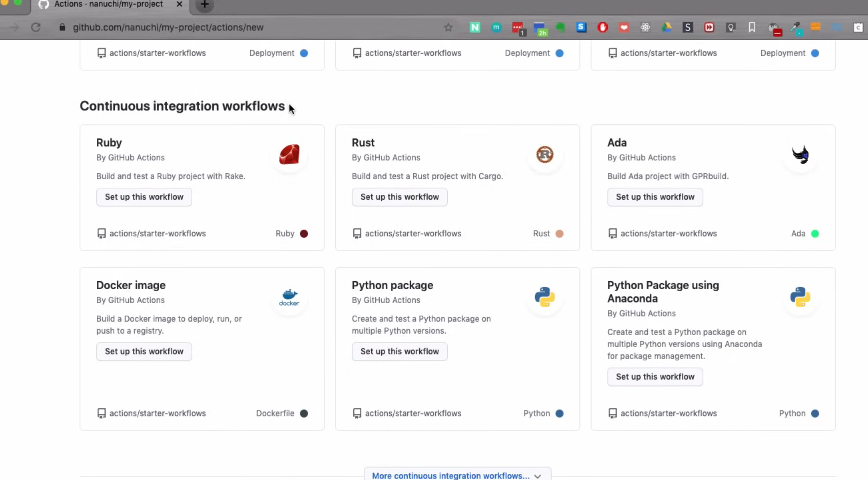Set up the Docker image workflow
This screenshot has width=868, height=480.
pos(144,352)
